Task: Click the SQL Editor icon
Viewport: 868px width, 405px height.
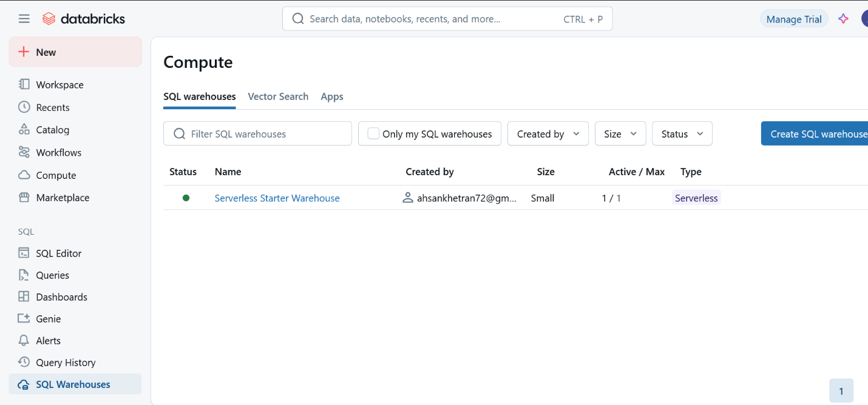Action: (24, 253)
